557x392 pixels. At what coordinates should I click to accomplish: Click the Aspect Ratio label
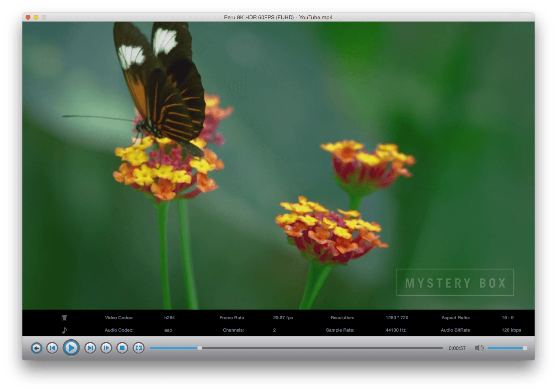(x=456, y=318)
